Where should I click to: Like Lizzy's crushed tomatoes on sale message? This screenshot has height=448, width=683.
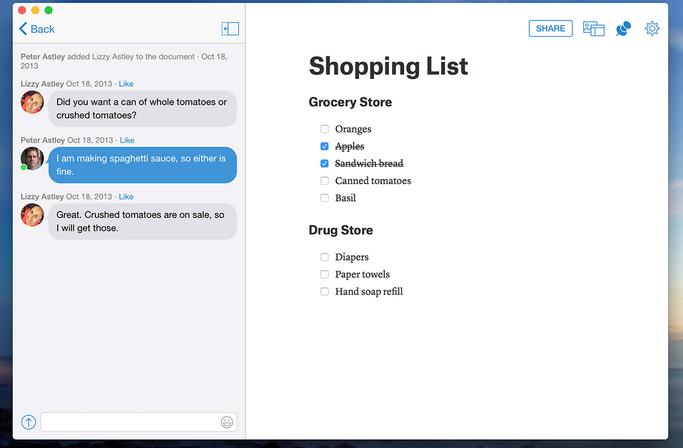tap(126, 197)
